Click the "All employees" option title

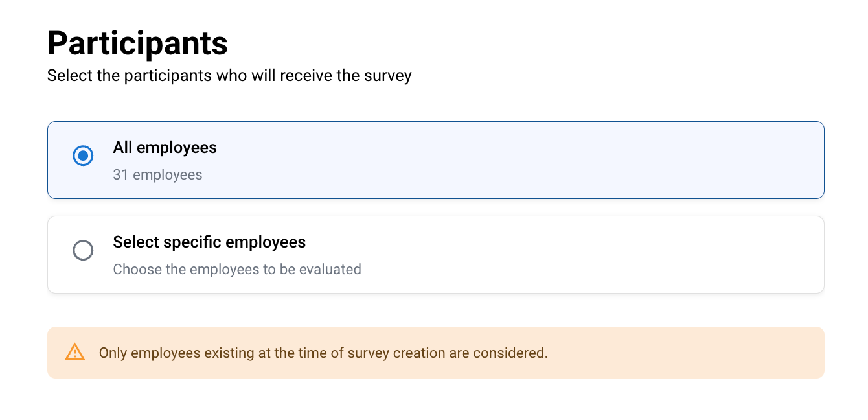click(x=165, y=148)
